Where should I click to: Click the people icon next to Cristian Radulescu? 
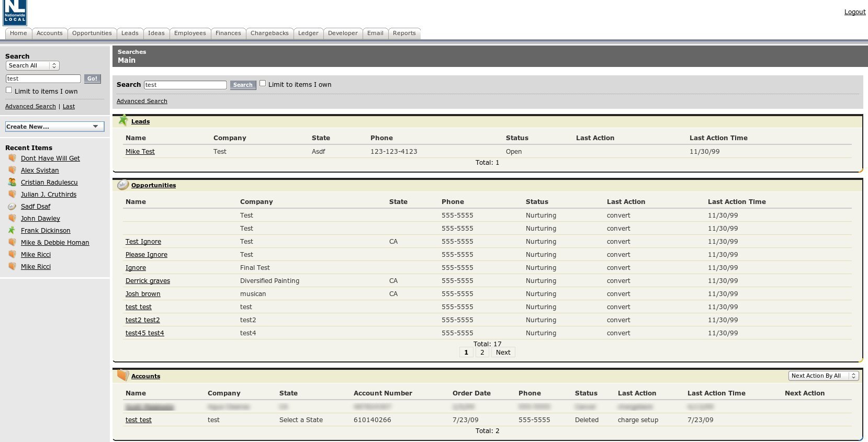point(12,182)
